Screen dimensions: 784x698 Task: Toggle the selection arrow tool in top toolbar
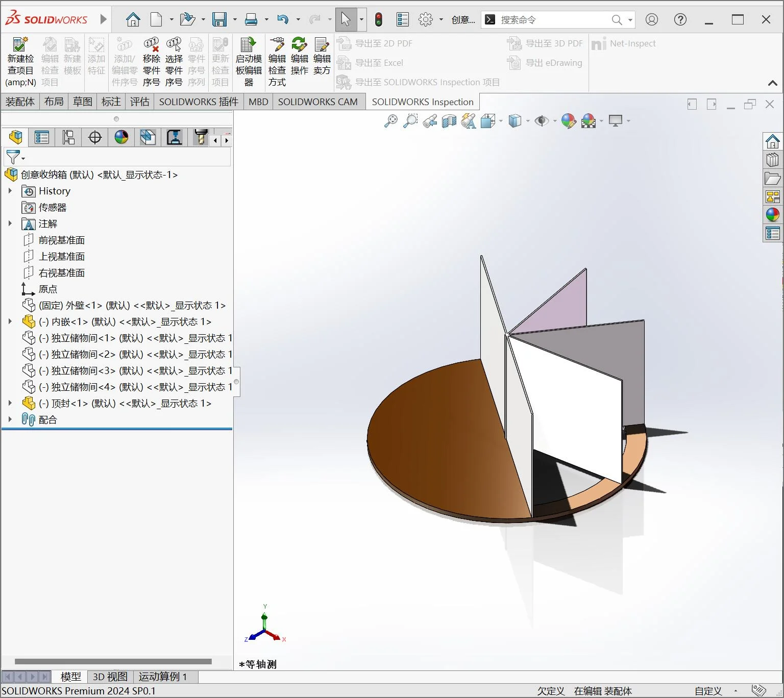pyautogui.click(x=346, y=19)
